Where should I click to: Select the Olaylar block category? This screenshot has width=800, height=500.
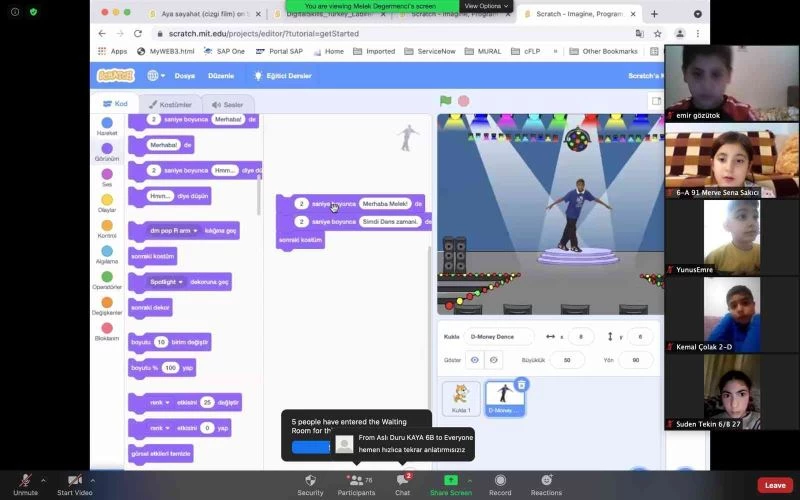(x=107, y=204)
